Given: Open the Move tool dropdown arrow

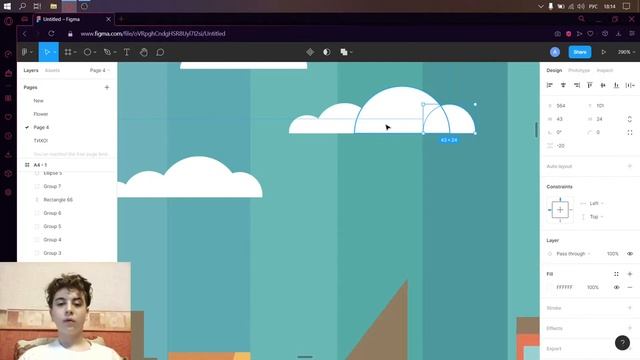Looking at the screenshot, I should [x=55, y=52].
